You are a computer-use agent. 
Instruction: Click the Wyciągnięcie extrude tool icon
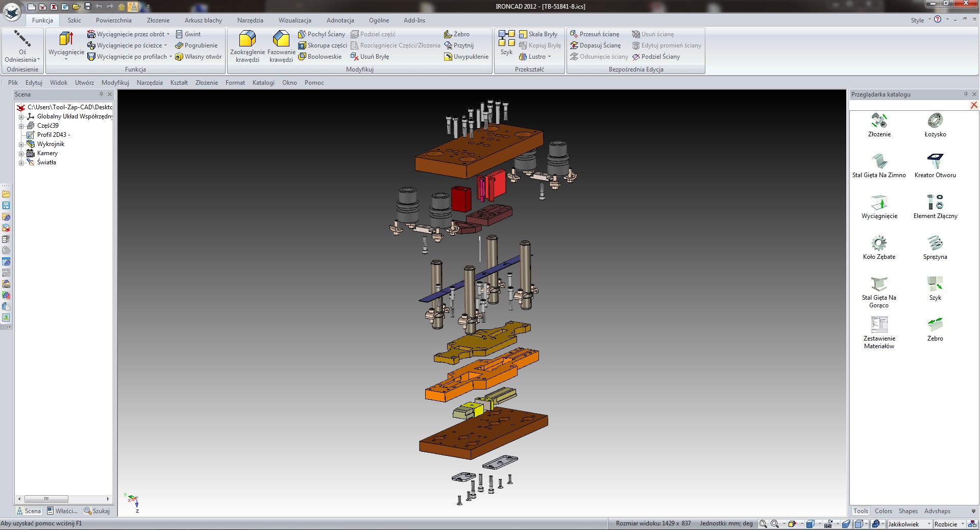click(x=66, y=39)
